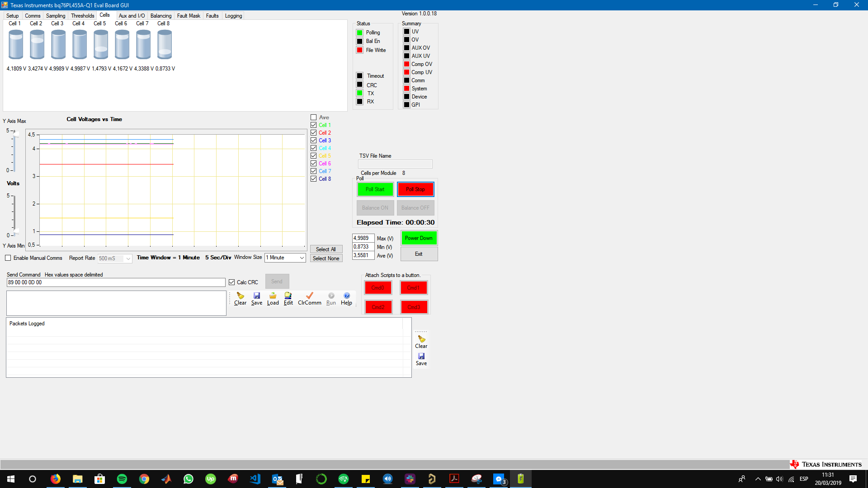Click the Cell 5 battery icon
This screenshot has height=488, width=868.
[x=101, y=44]
